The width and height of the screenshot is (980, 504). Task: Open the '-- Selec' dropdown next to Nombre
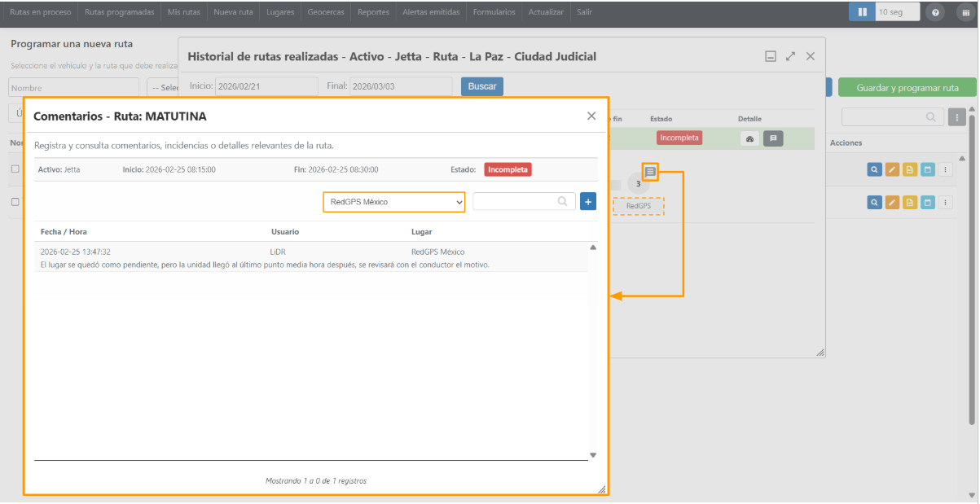tap(163, 87)
